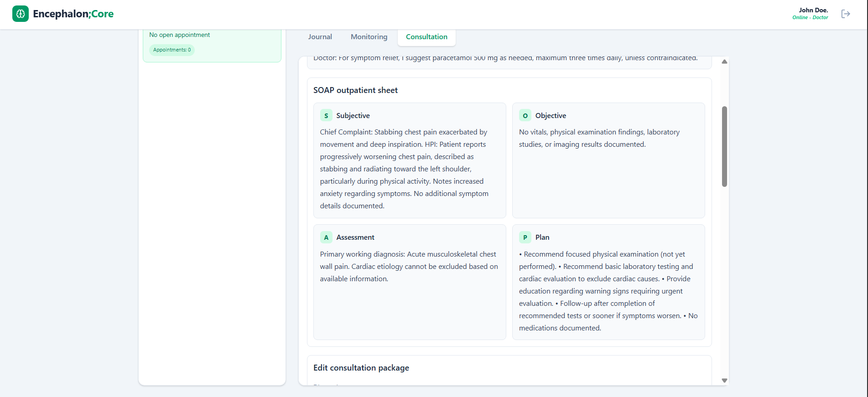Click the green A badge for Assessment
Image resolution: width=868 pixels, height=397 pixels.
point(326,237)
